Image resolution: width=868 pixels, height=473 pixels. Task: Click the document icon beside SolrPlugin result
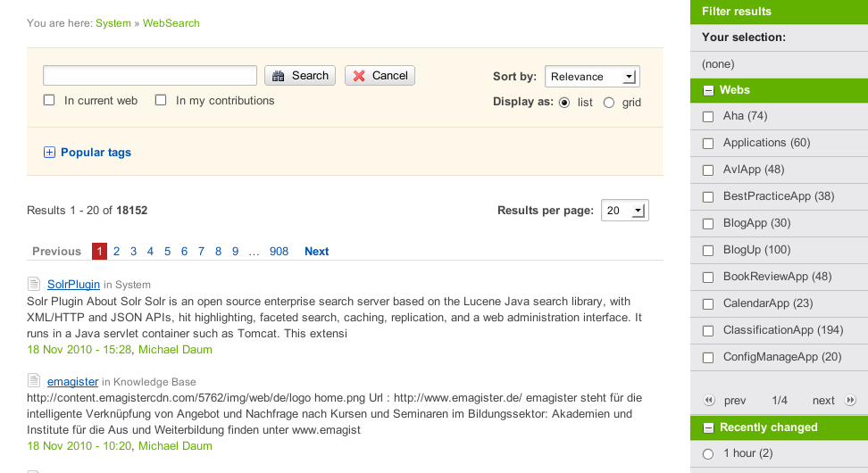34,284
